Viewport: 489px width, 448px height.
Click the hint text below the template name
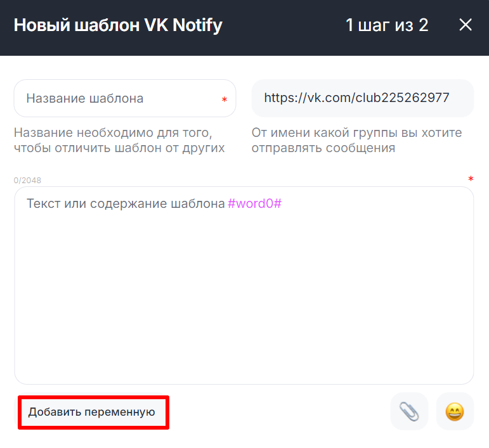pos(119,141)
